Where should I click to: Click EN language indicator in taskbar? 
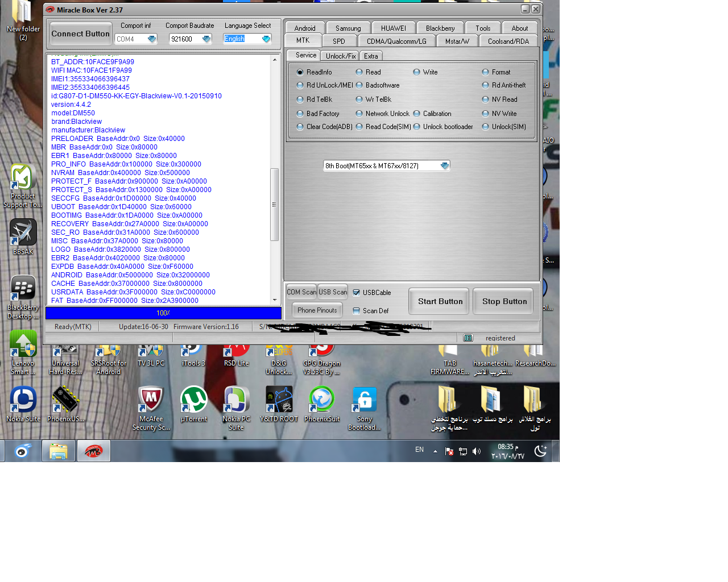click(x=419, y=450)
